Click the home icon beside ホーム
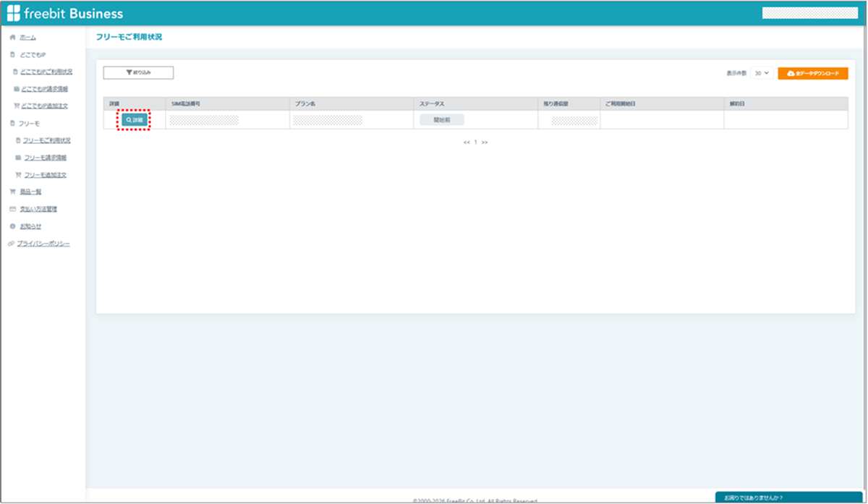868x504 pixels. pyautogui.click(x=12, y=37)
